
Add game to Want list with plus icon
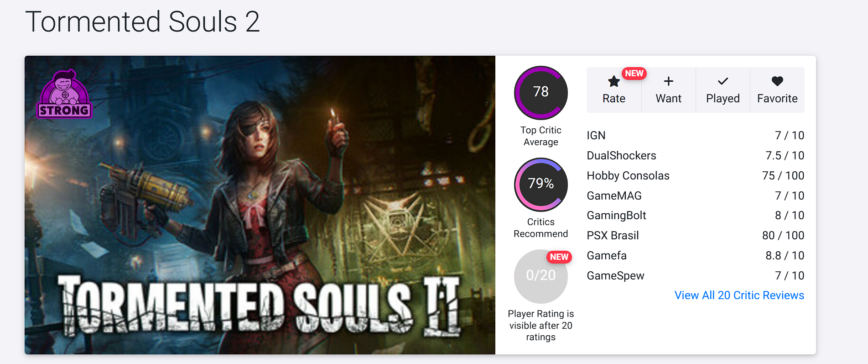[668, 82]
